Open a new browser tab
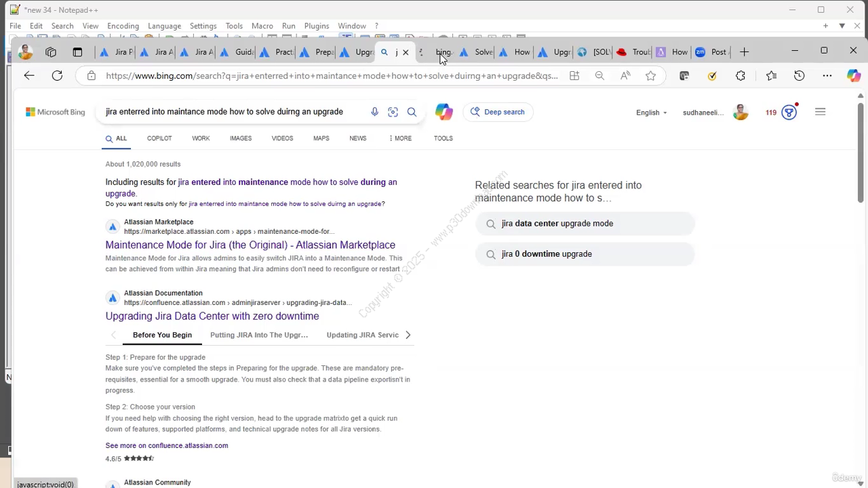868x488 pixels. pyautogui.click(x=744, y=52)
